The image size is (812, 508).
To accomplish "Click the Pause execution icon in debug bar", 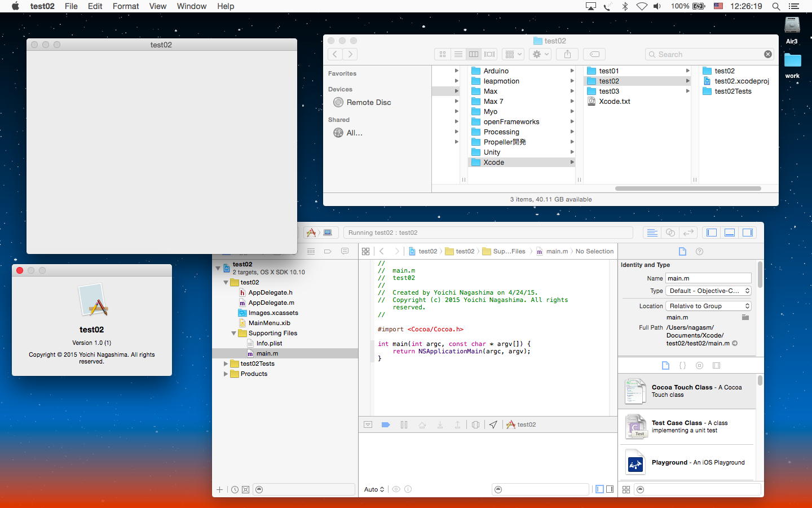I will coord(404,425).
